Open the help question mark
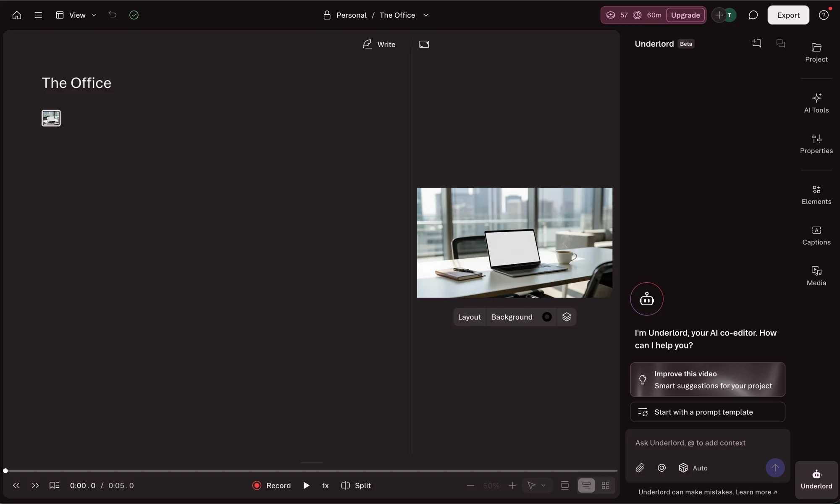840x504 pixels. tap(824, 15)
